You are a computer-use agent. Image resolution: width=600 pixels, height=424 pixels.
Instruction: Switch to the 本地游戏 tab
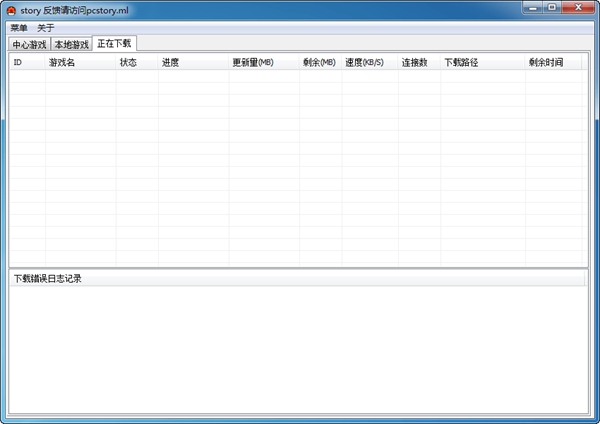[72, 44]
